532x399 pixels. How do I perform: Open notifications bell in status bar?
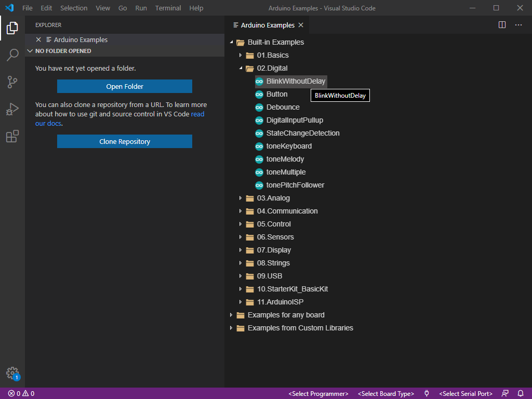pyautogui.click(x=521, y=394)
